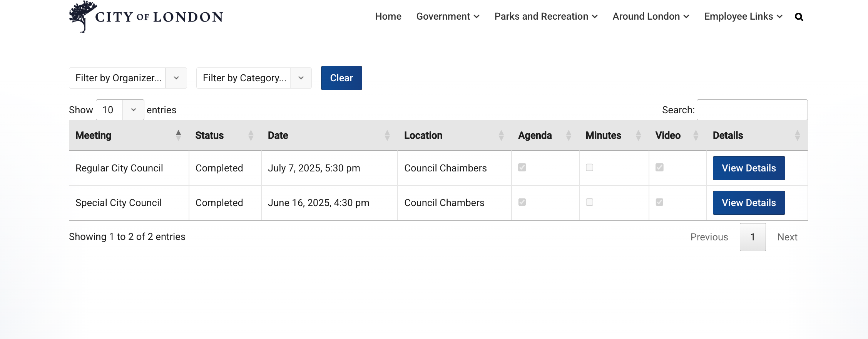Expand the Show entries count dropdown
The image size is (868, 339).
[120, 110]
